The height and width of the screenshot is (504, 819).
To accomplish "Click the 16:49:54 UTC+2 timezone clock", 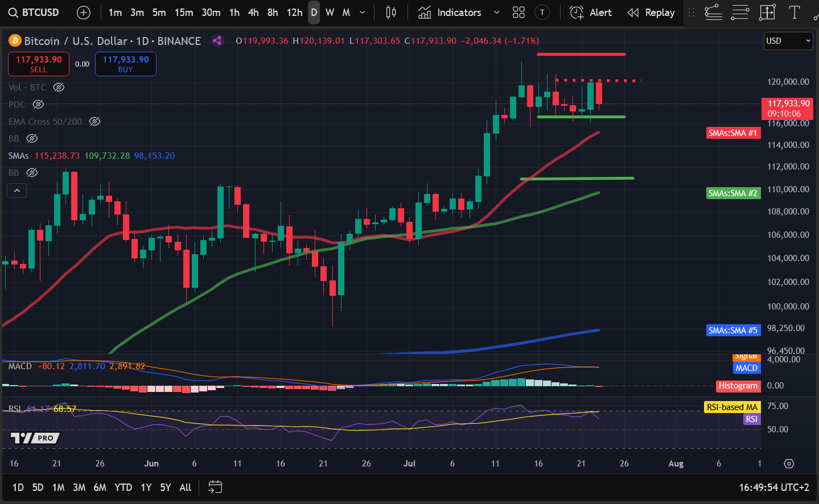I will [774, 488].
